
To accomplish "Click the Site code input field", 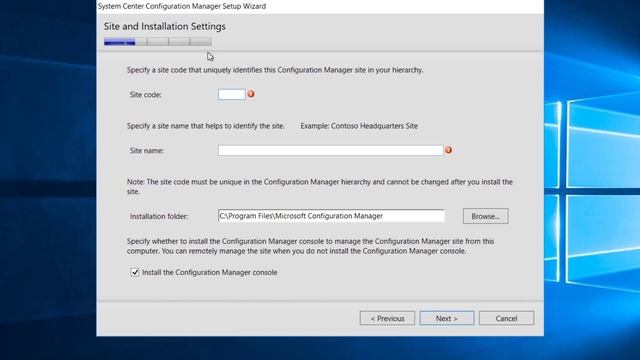I will [231, 94].
